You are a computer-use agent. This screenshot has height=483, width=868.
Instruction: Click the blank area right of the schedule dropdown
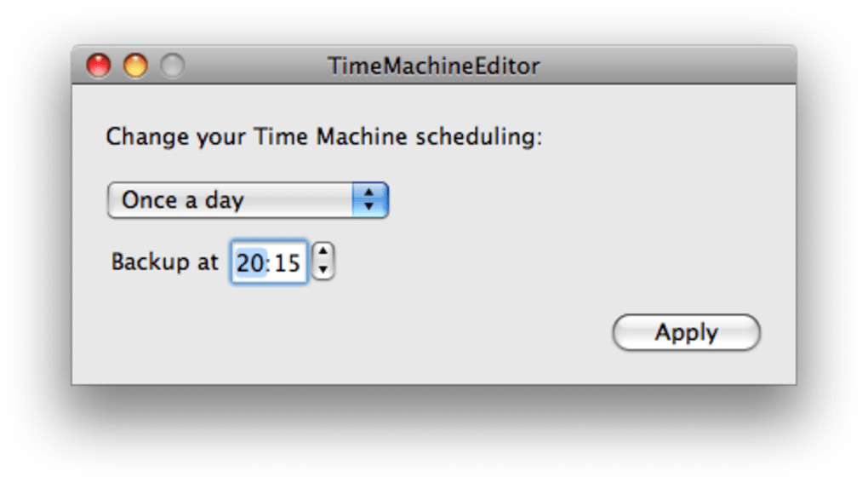[x=553, y=200]
